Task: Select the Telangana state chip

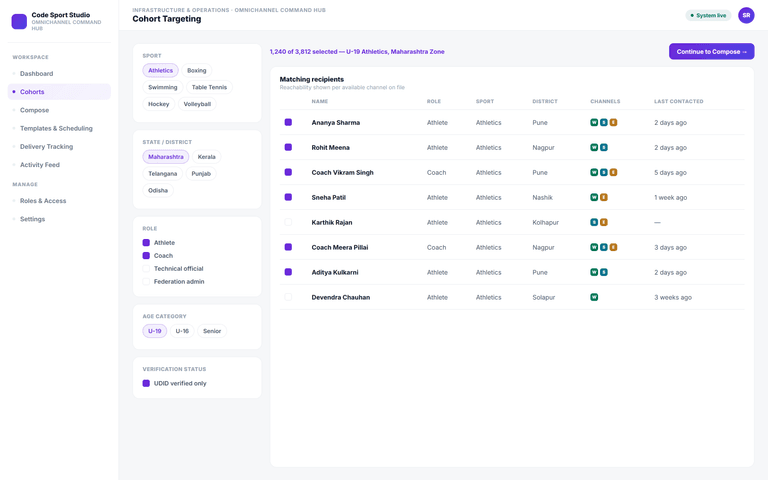Action: coord(163,173)
